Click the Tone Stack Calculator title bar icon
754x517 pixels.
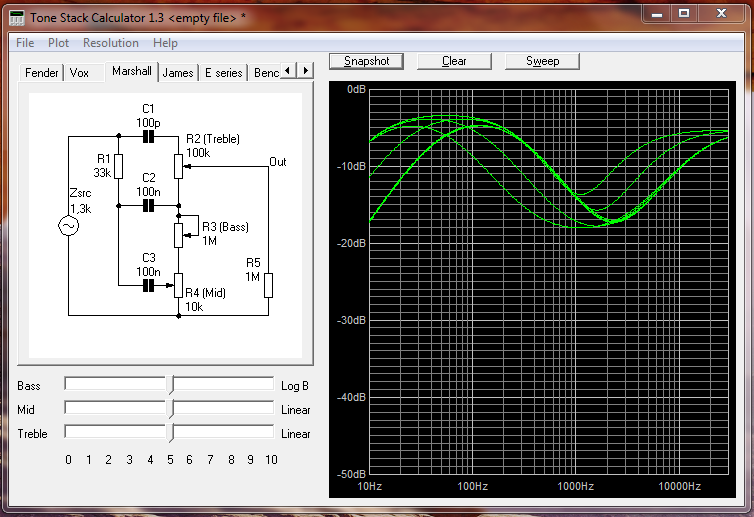pyautogui.click(x=17, y=17)
